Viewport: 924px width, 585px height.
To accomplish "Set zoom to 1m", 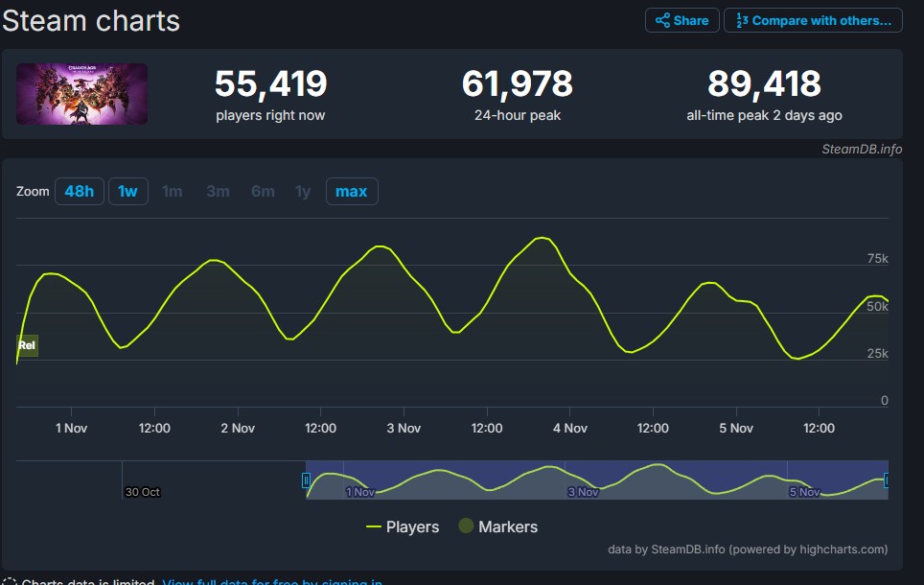I will [x=173, y=191].
